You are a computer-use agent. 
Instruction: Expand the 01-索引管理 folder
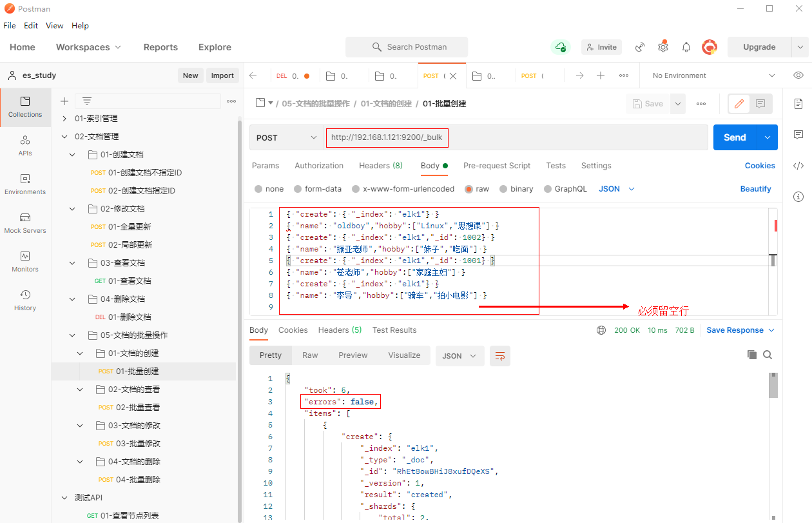[x=64, y=119]
